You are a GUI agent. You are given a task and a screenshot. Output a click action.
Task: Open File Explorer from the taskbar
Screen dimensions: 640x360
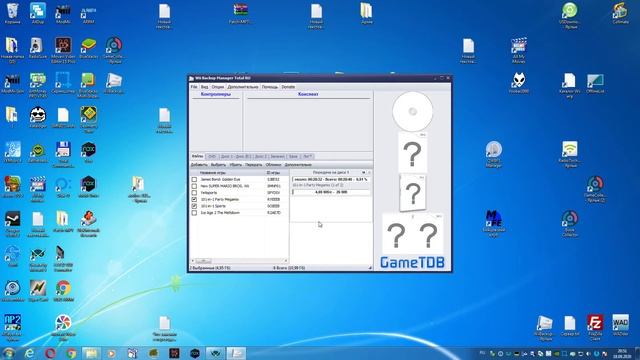click(x=91, y=353)
